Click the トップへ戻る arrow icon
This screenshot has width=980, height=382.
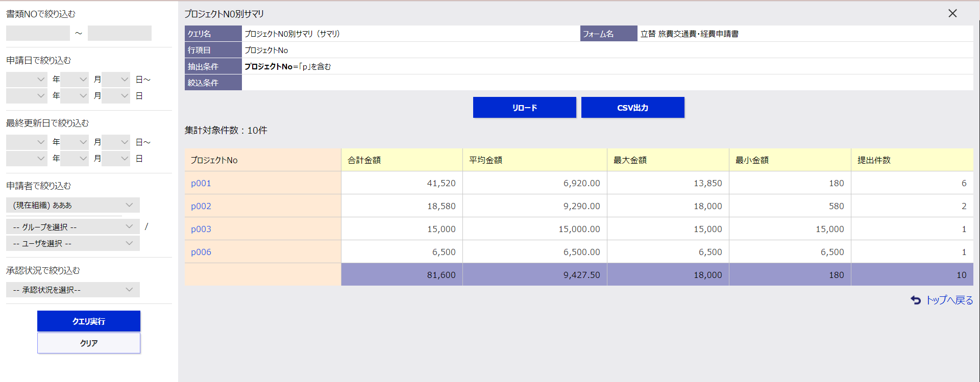click(916, 300)
